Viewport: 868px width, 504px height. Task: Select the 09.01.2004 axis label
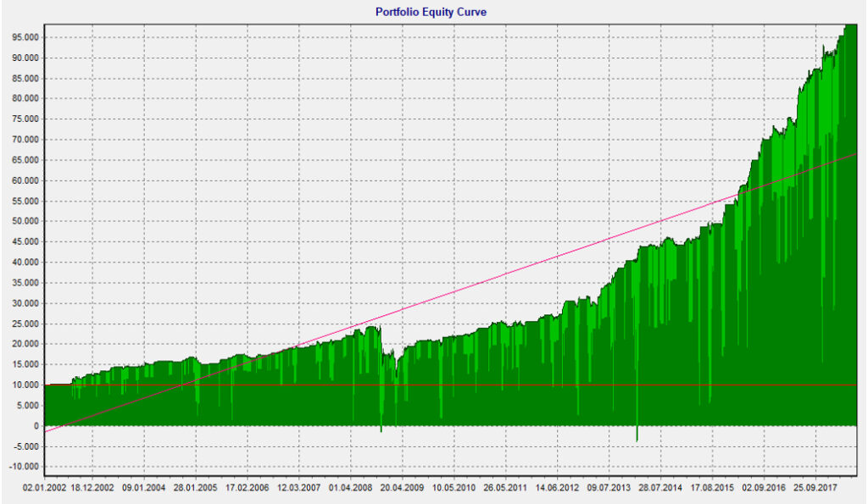(144, 488)
